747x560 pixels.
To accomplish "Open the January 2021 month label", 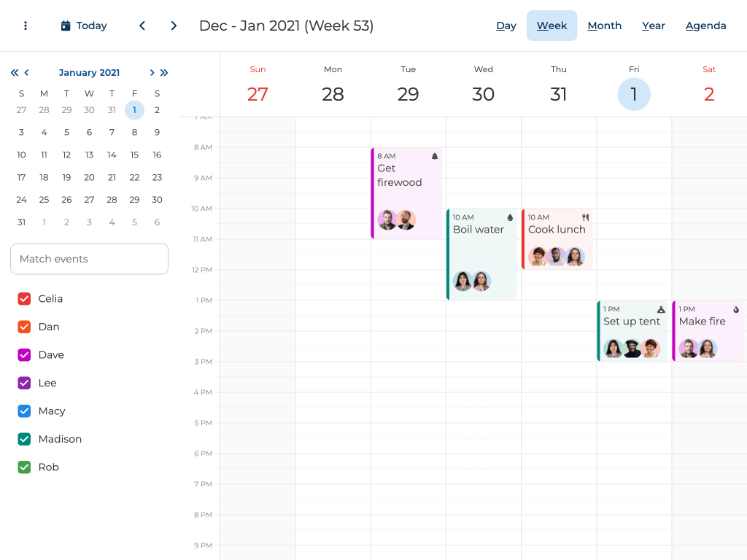I will coord(89,73).
